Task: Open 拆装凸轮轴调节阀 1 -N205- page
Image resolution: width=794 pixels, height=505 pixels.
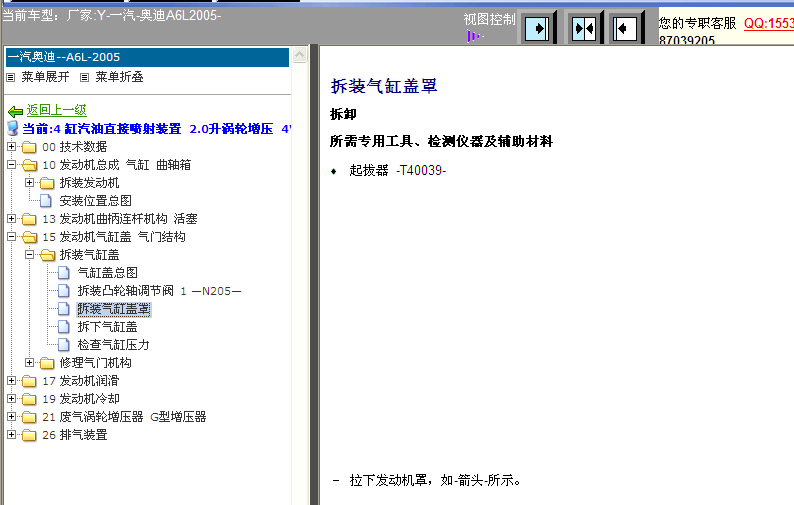Action: pyautogui.click(x=159, y=291)
